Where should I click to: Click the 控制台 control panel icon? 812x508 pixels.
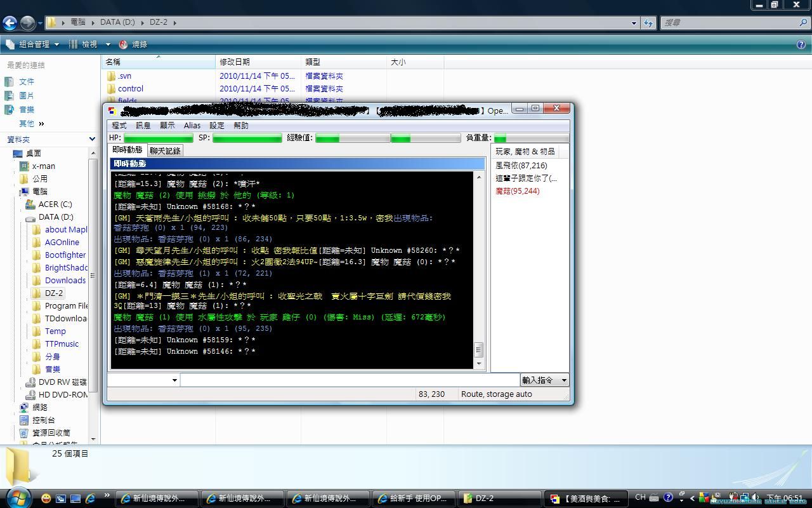24,420
